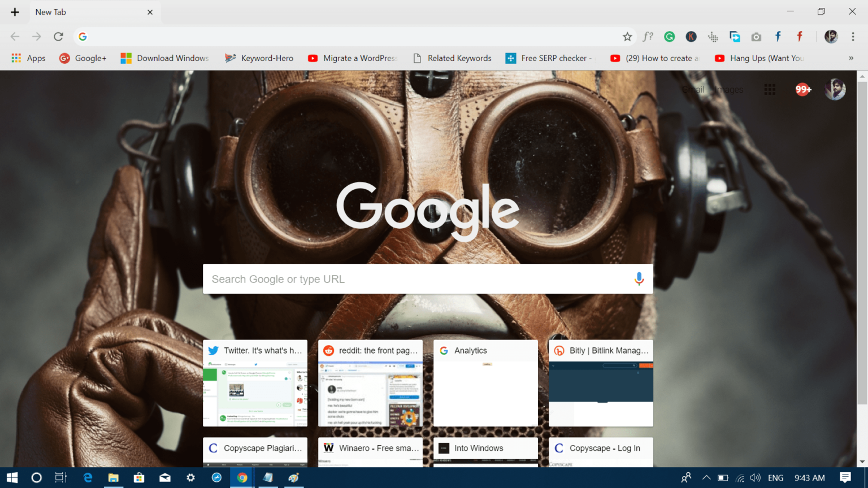
Task: Show hidden system tray icons
Action: pyautogui.click(x=706, y=478)
